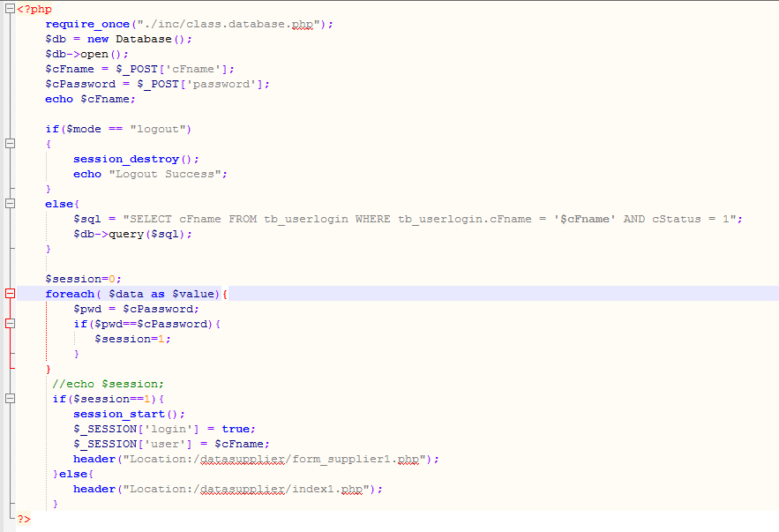Click the $pwd = $cPassword; line
Viewport: 779px width, 532px height.
click(136, 309)
